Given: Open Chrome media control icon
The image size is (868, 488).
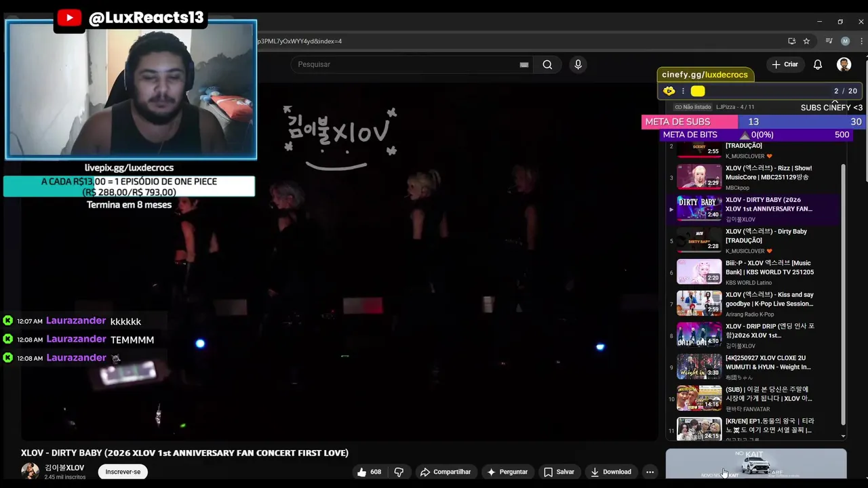Looking at the screenshot, I should click(x=829, y=41).
